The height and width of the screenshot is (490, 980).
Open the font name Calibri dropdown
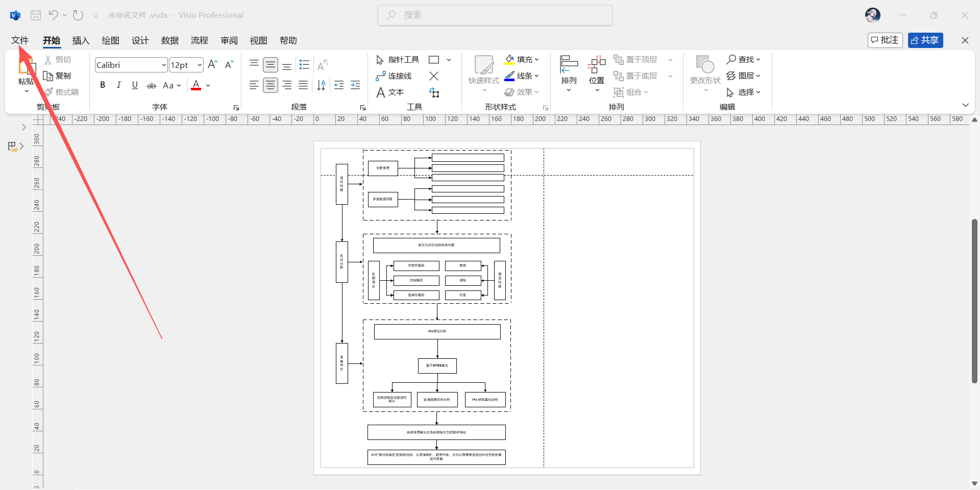[163, 65]
